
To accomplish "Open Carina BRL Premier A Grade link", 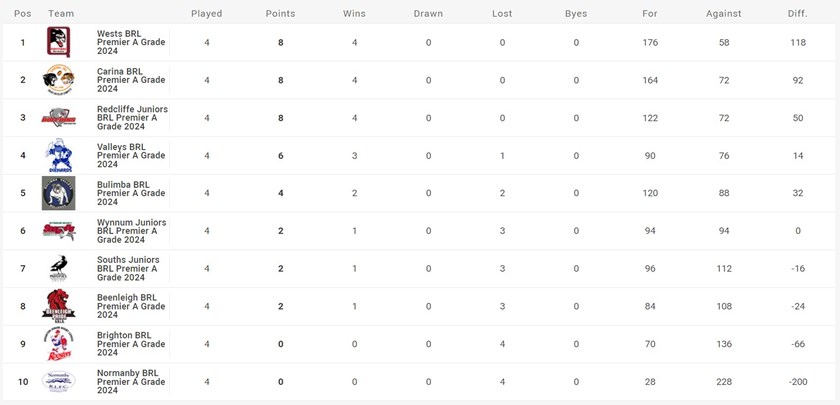I will [x=131, y=80].
